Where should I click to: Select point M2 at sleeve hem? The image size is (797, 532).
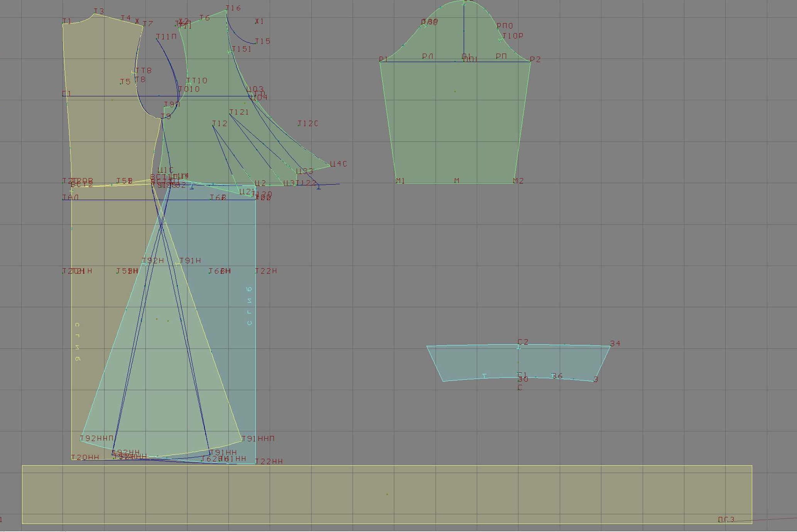[x=514, y=183]
